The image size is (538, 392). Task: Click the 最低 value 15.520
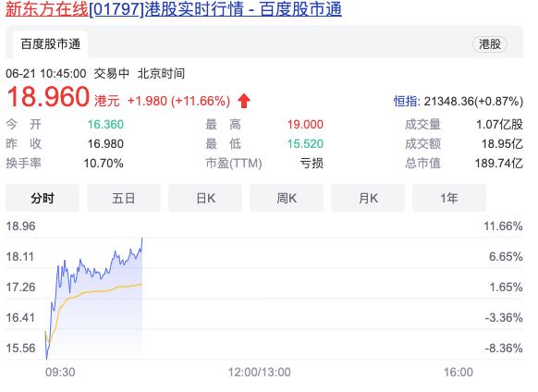[x=305, y=144]
